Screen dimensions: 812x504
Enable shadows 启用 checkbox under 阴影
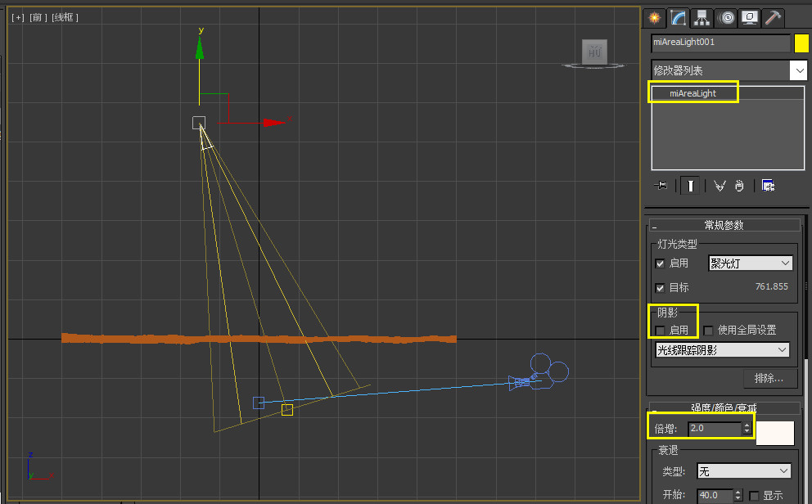660,330
